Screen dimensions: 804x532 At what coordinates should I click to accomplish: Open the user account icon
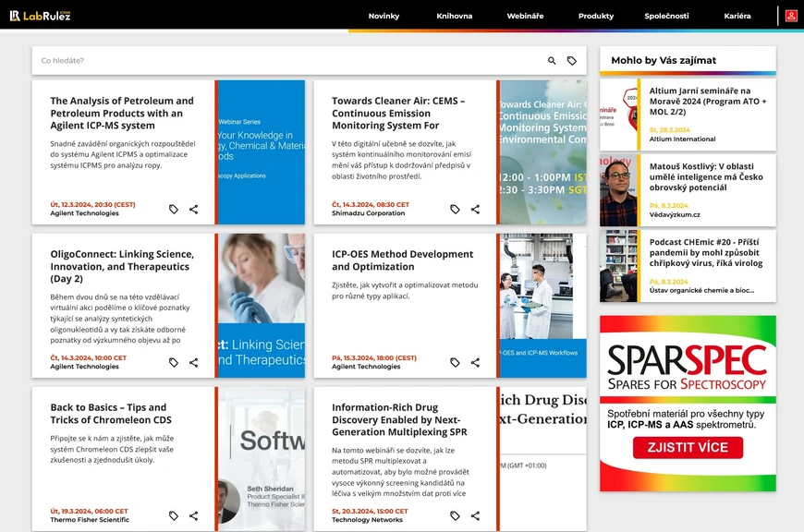791,16
